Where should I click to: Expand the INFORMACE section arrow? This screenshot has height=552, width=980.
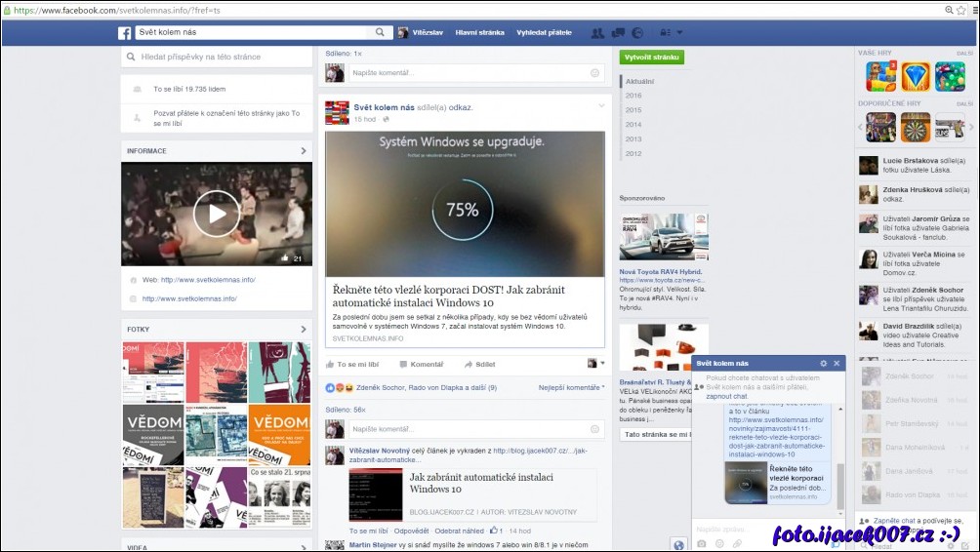(x=304, y=151)
